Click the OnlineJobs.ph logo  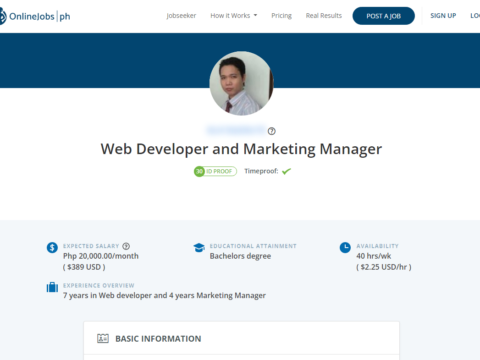click(35, 16)
